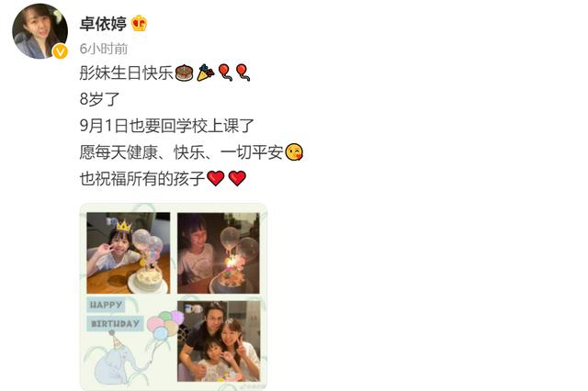This screenshot has width=588, height=391.
Task: Click the BIRTHDAY label in collage
Action: tap(115, 324)
